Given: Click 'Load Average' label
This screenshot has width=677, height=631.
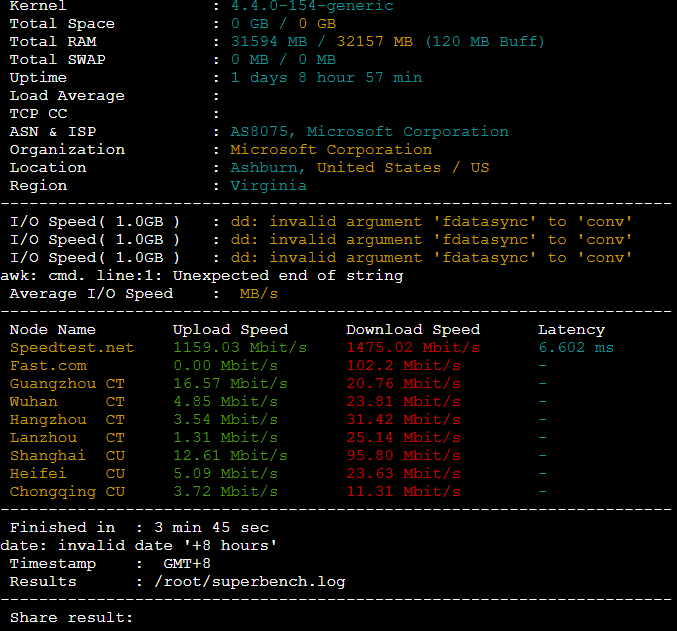Looking at the screenshot, I should pyautogui.click(x=67, y=96).
